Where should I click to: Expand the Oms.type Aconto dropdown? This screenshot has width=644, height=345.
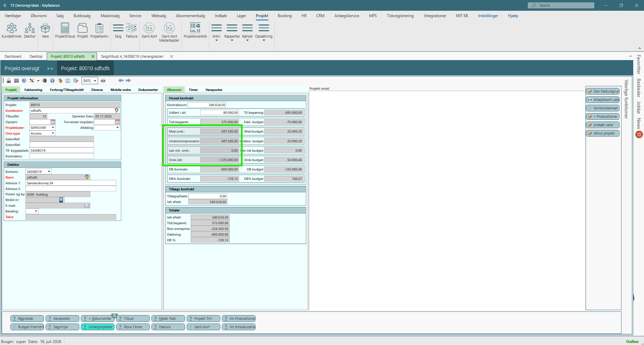coord(53,133)
